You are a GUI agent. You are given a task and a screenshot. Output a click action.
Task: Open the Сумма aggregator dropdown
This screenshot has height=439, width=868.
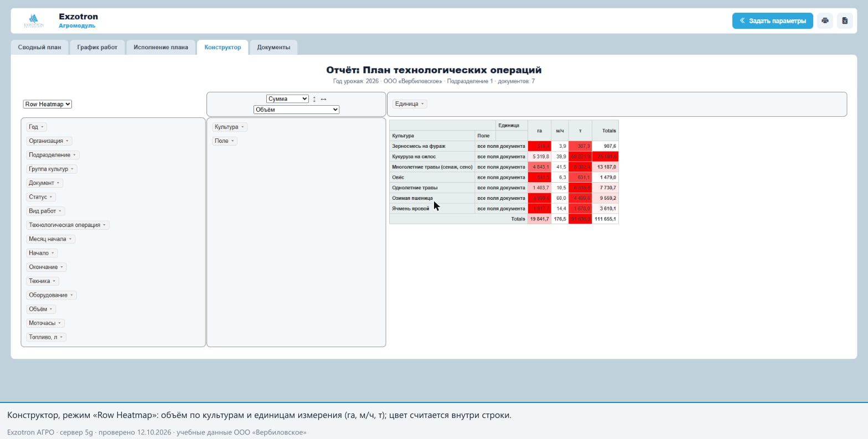[x=287, y=99]
